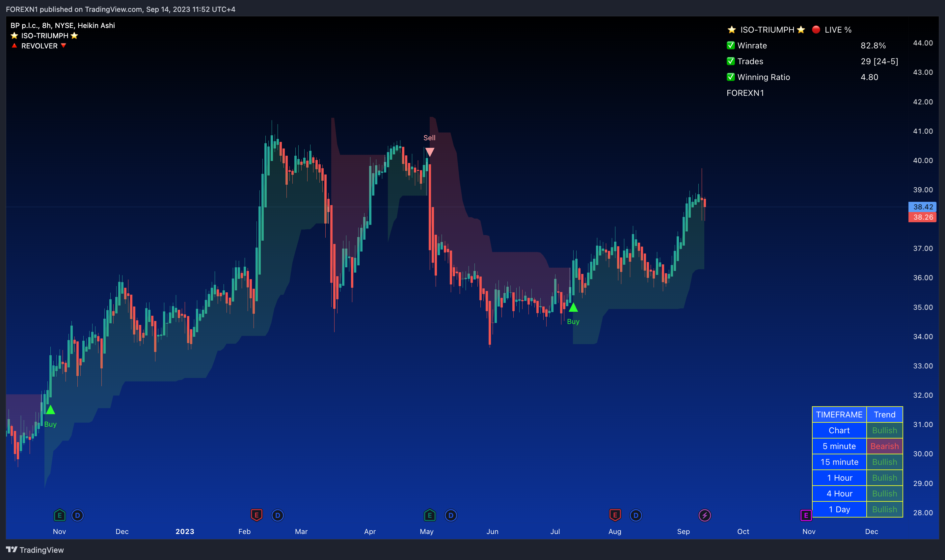Click the Winrate value 82.8%

click(873, 45)
